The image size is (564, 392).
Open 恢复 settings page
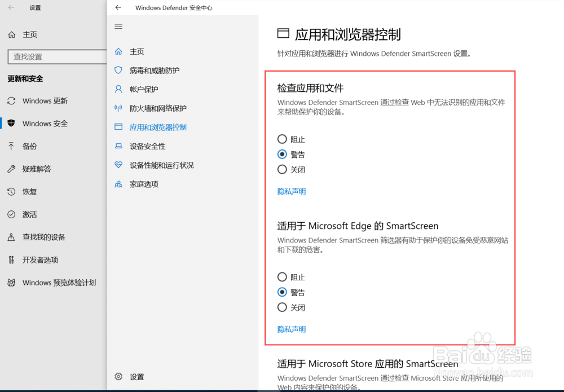(x=29, y=192)
